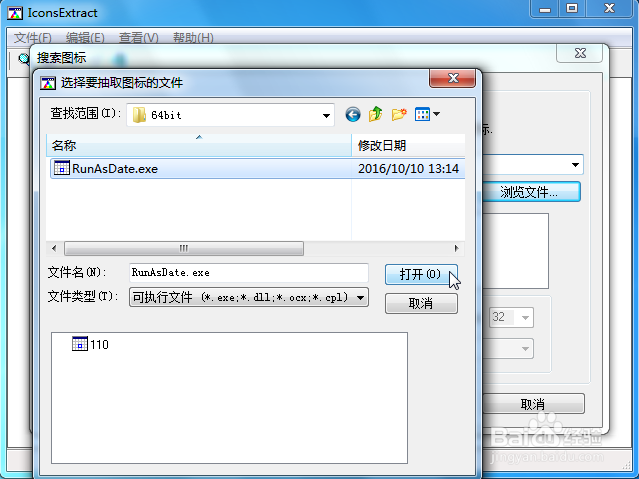The image size is (639, 479).
Task: Open the 文件(F) menu
Action: [33, 38]
